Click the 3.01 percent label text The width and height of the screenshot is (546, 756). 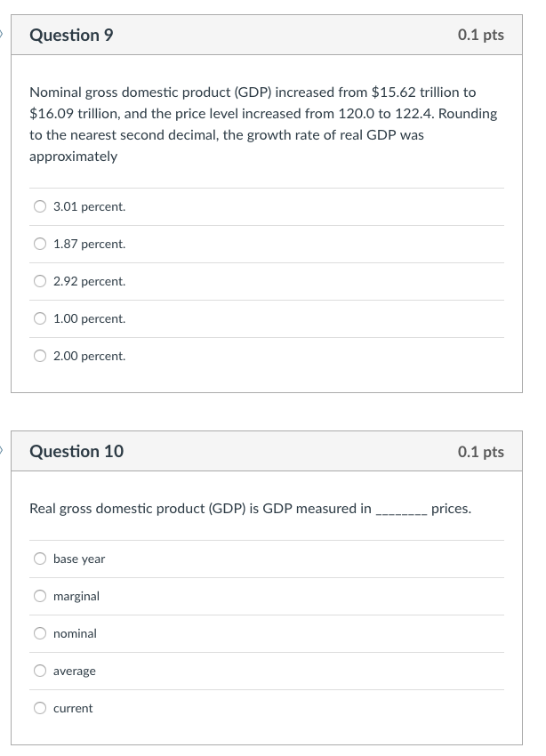click(x=89, y=207)
